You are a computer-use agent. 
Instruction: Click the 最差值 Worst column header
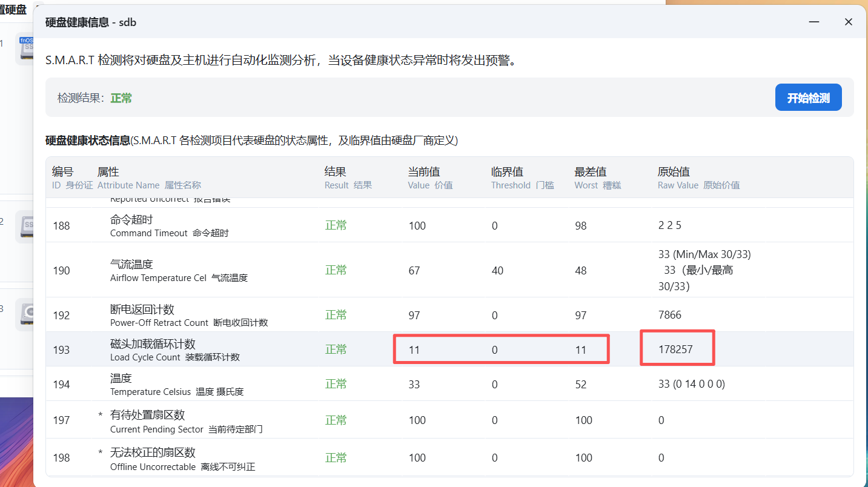pyautogui.click(x=589, y=172)
